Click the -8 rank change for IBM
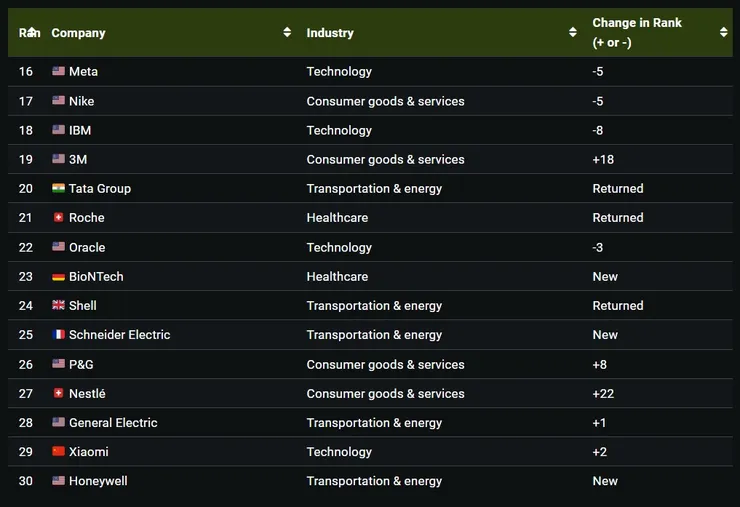The height and width of the screenshot is (507, 740). 597,130
